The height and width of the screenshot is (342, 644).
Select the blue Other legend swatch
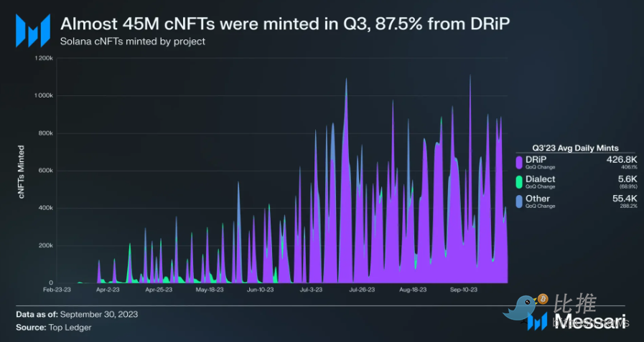(519, 201)
